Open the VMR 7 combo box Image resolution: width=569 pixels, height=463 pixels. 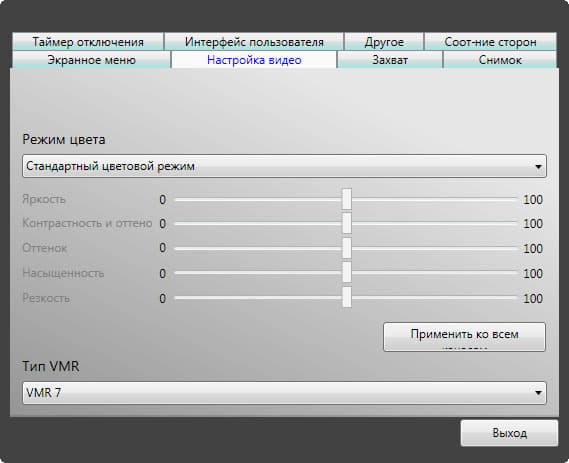coord(284,393)
